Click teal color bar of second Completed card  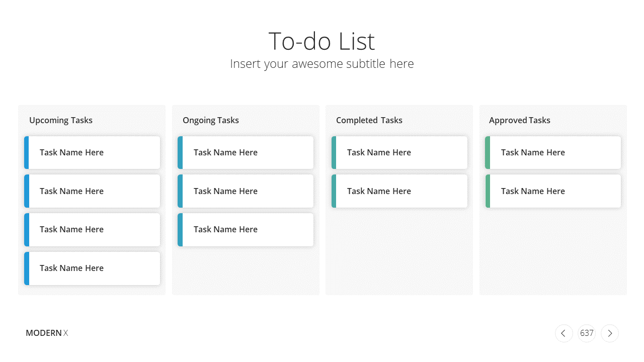point(334,191)
